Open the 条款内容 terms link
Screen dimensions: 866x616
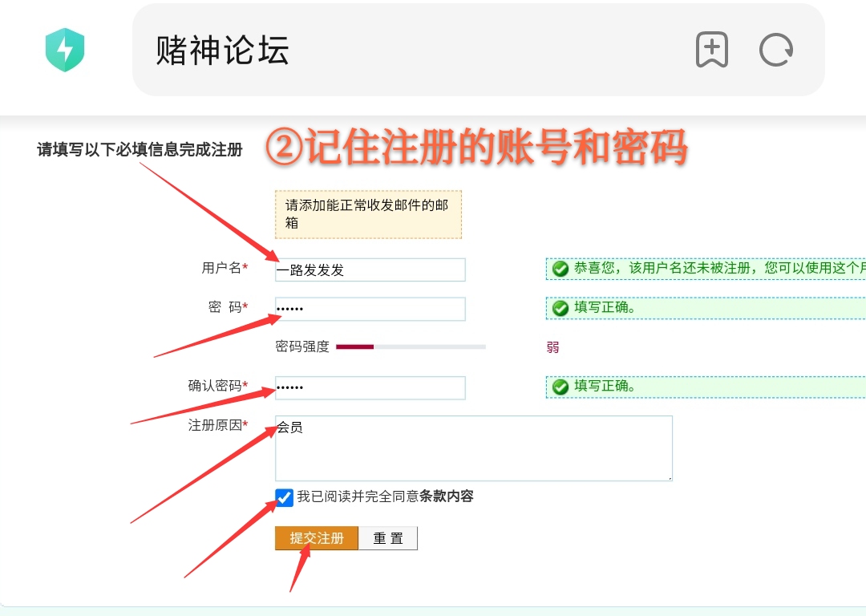click(x=446, y=496)
